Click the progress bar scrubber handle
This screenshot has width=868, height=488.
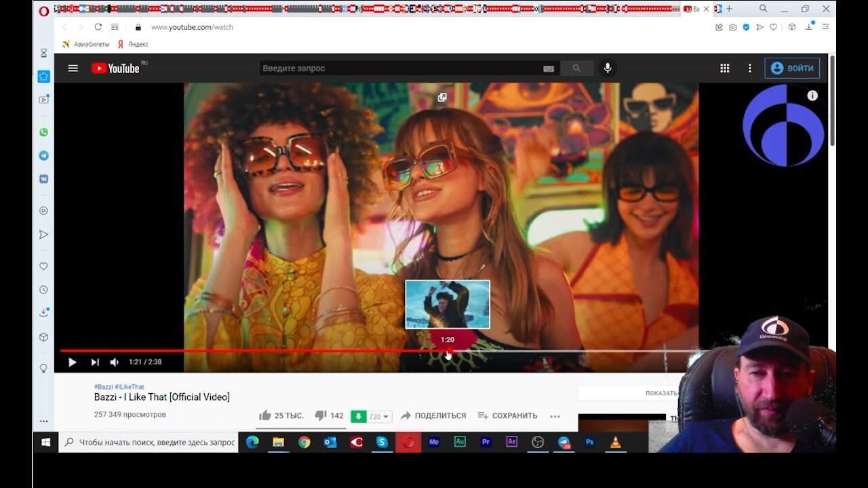click(x=448, y=351)
